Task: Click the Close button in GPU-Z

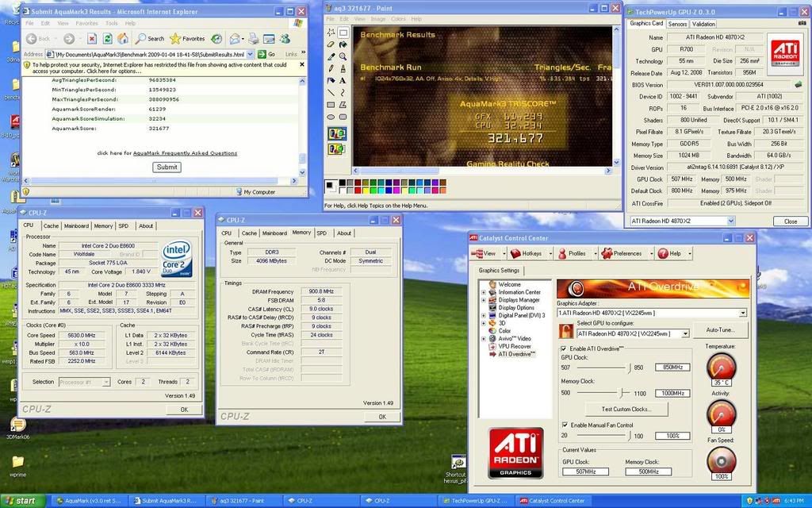Action: click(x=791, y=221)
